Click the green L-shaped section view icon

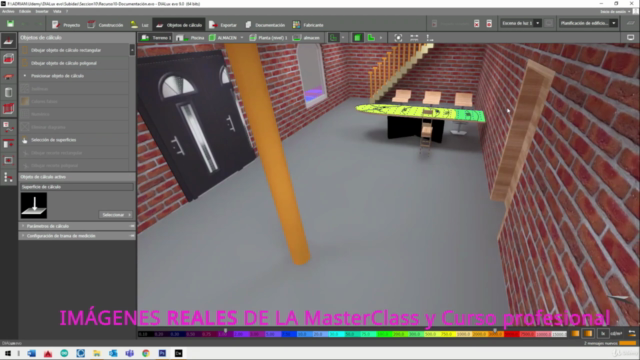[x=371, y=38]
